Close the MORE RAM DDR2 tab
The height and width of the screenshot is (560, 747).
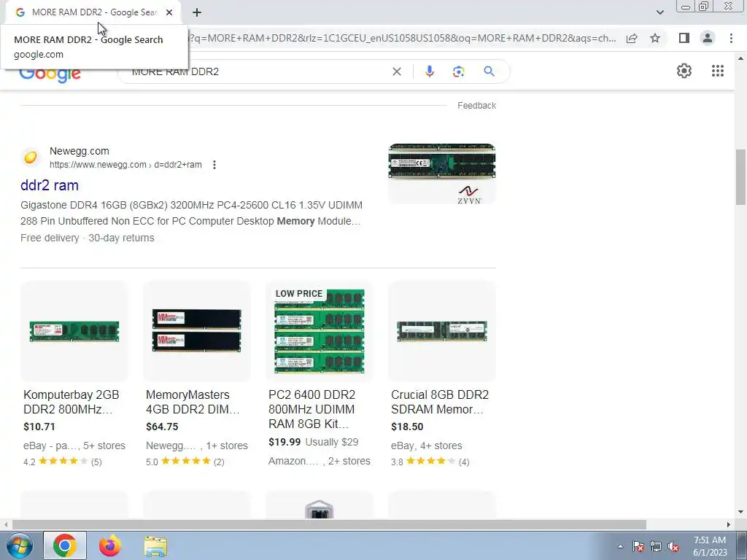click(169, 12)
